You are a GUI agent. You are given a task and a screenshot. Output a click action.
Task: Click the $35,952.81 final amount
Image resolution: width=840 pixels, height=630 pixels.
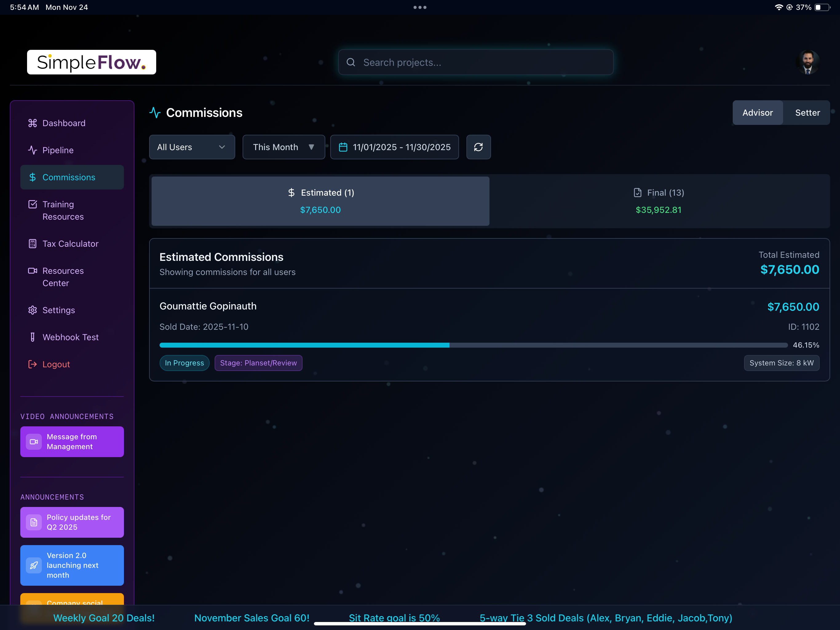[659, 210]
